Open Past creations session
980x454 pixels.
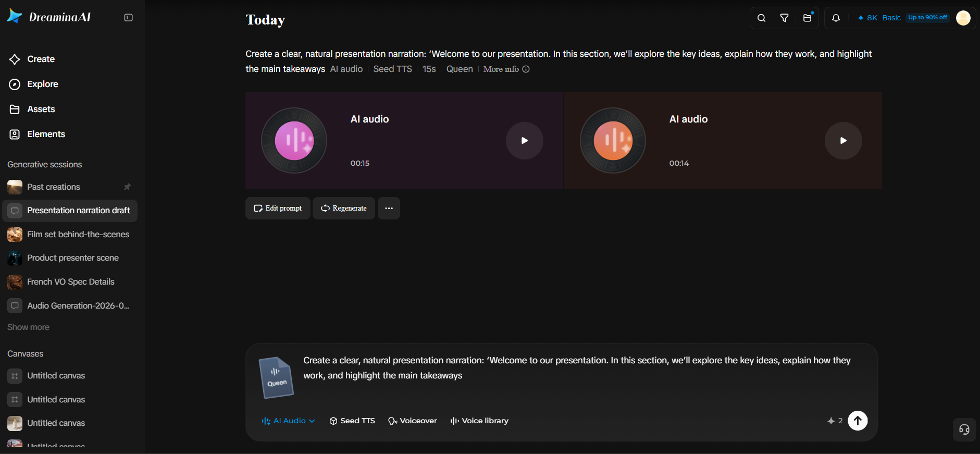coord(70,187)
